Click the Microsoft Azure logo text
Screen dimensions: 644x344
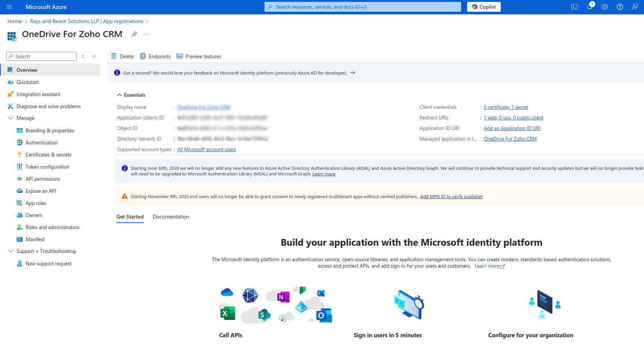click(x=46, y=7)
